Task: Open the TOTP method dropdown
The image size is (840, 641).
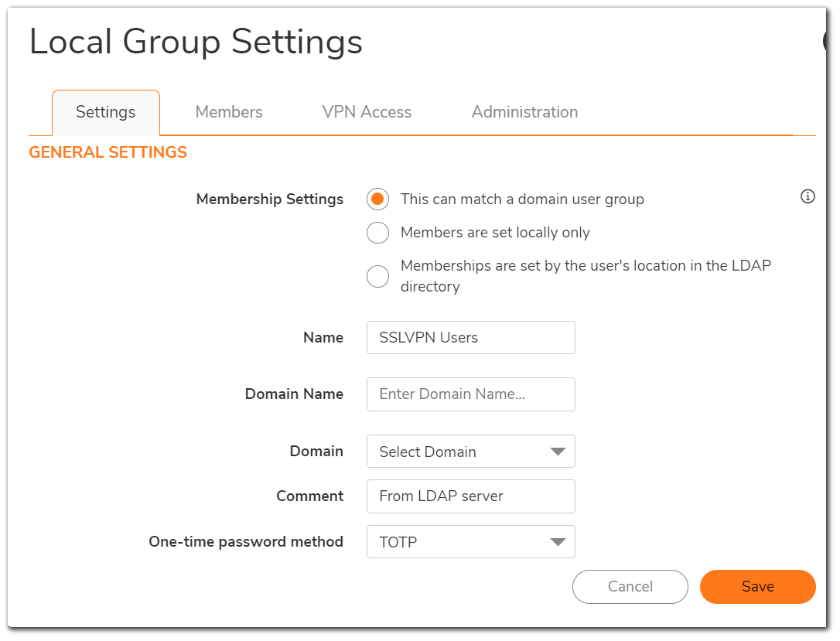Action: point(470,541)
